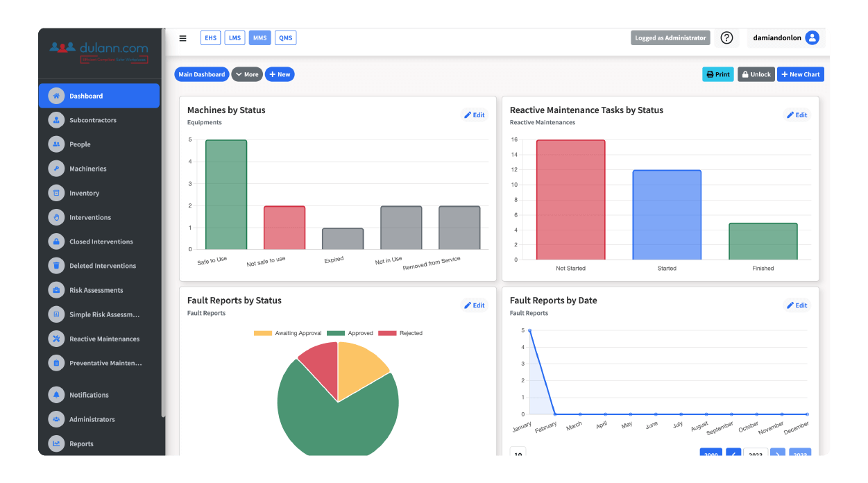868x483 pixels.
Task: Open Reports via the chart icon
Action: pos(56,443)
